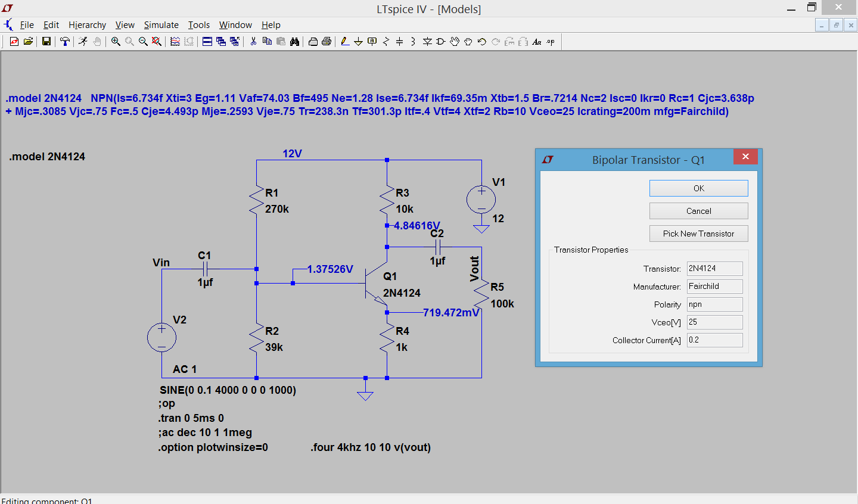Viewport: 858px width, 504px height.
Task: Select the Text tool labelled Aa
Action: pos(537,42)
